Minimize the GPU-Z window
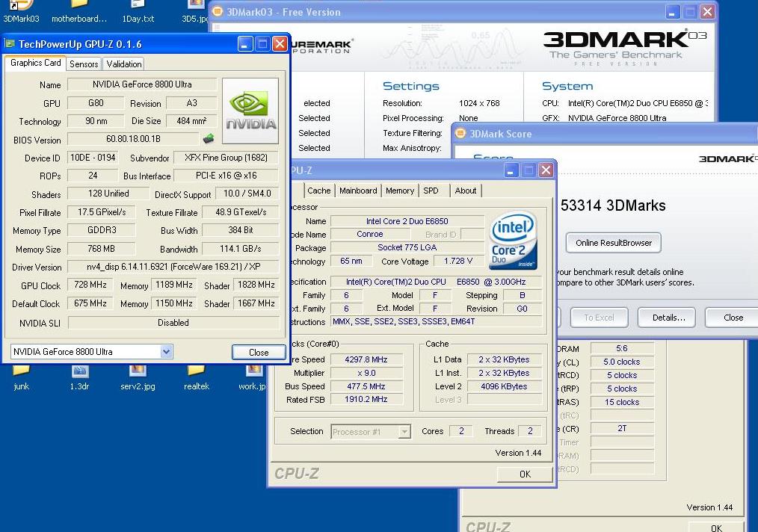The image size is (758, 532). (x=245, y=44)
